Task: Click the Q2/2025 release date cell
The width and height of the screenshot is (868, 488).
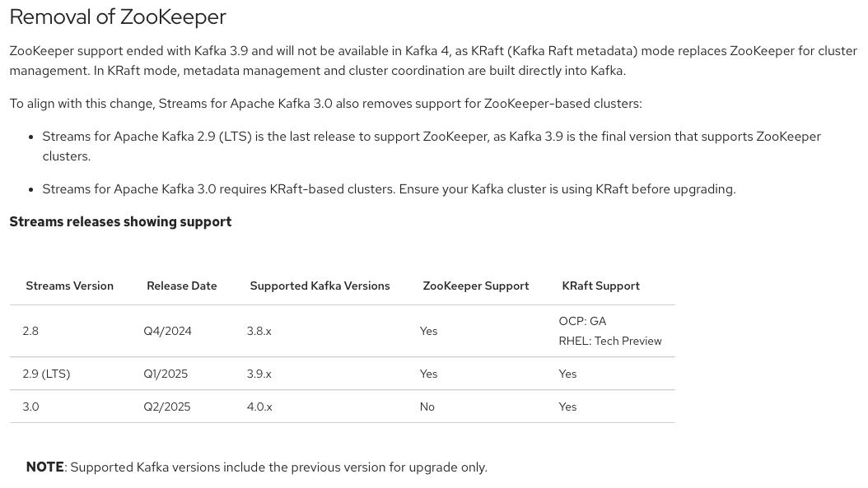Action: (x=166, y=407)
